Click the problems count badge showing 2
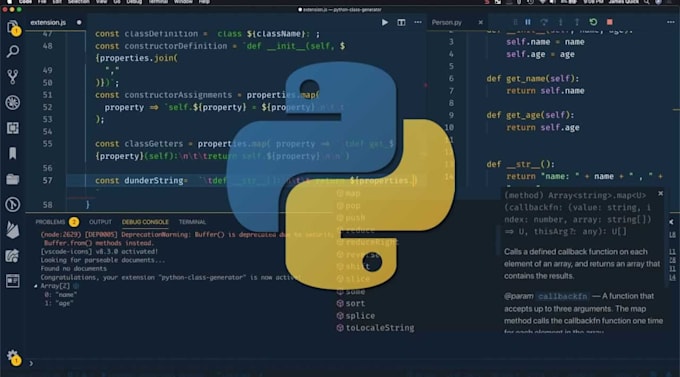Screen dimensions: 680x377 pyautogui.click(x=74, y=222)
